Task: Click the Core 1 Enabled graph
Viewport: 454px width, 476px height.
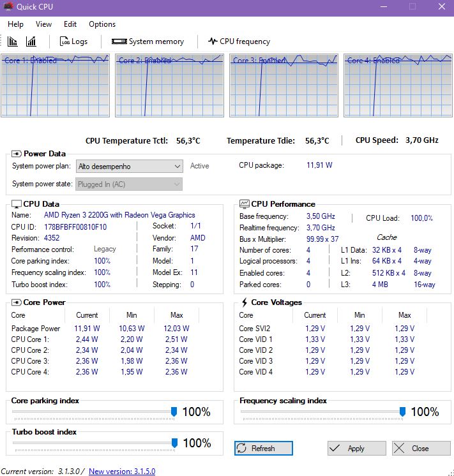Action: (x=56, y=86)
